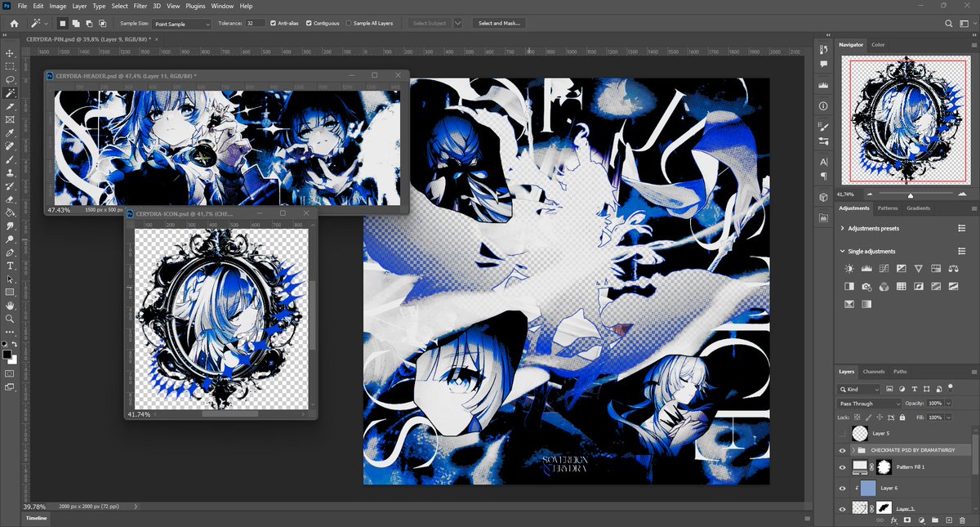Open the blend mode Pass Through dropdown

click(x=870, y=404)
